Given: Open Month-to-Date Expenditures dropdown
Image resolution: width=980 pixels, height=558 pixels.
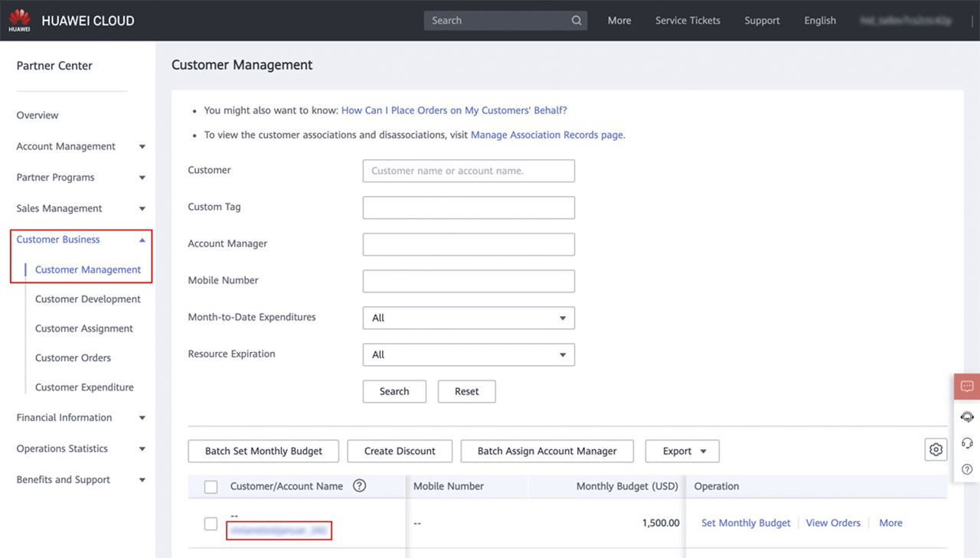Looking at the screenshot, I should pos(469,318).
